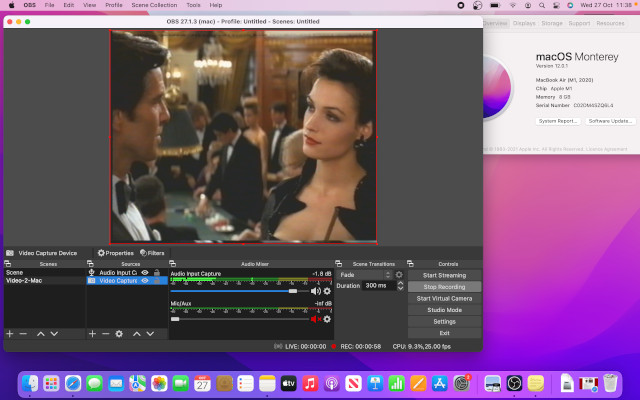Move selected scene down in Scenes panel

54,333
